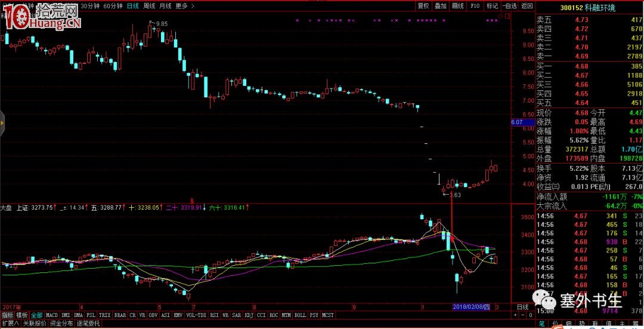The image size is (644, 329).
Task: Apply the RSI indicator
Action: tap(215, 315)
